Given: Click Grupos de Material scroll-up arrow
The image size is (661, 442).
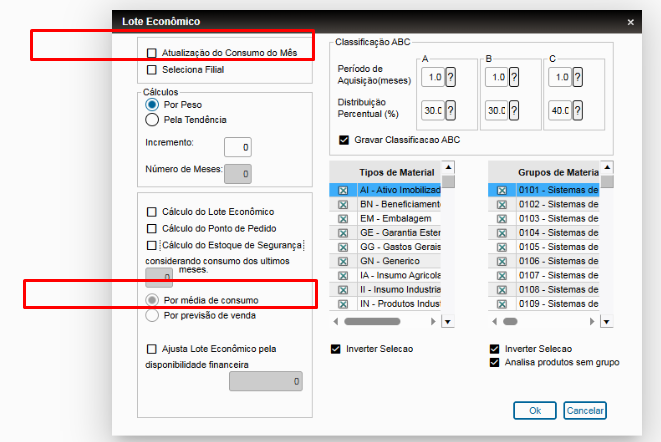Looking at the screenshot, I should [607, 167].
